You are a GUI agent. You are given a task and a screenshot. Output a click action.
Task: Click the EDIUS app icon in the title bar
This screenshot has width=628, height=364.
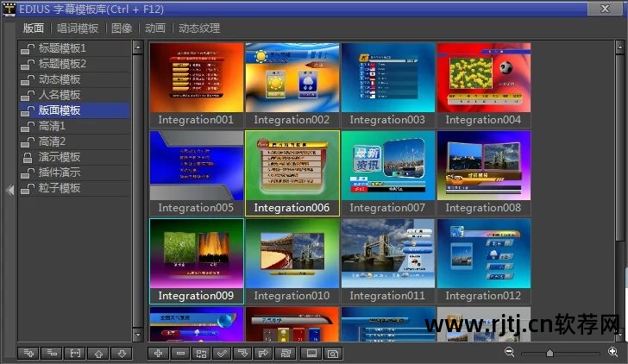(9, 9)
